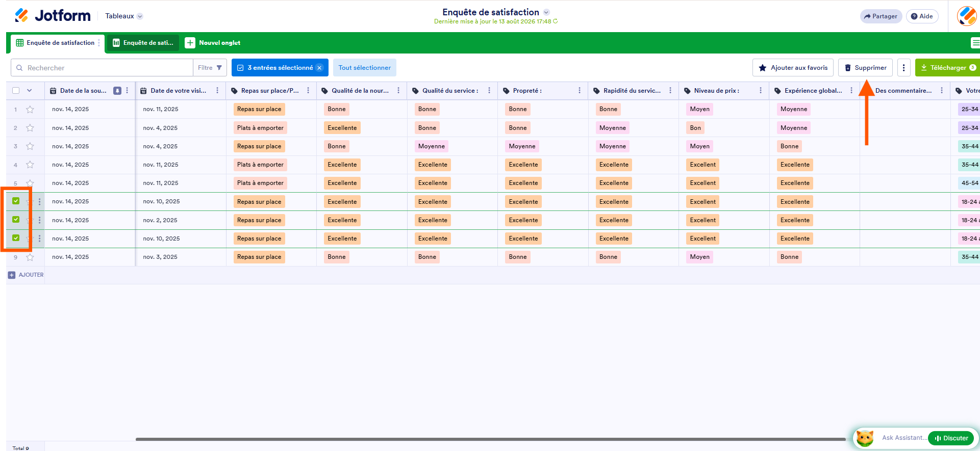The image size is (980, 451).
Task: Focus the Rechercher search field
Action: [x=102, y=68]
